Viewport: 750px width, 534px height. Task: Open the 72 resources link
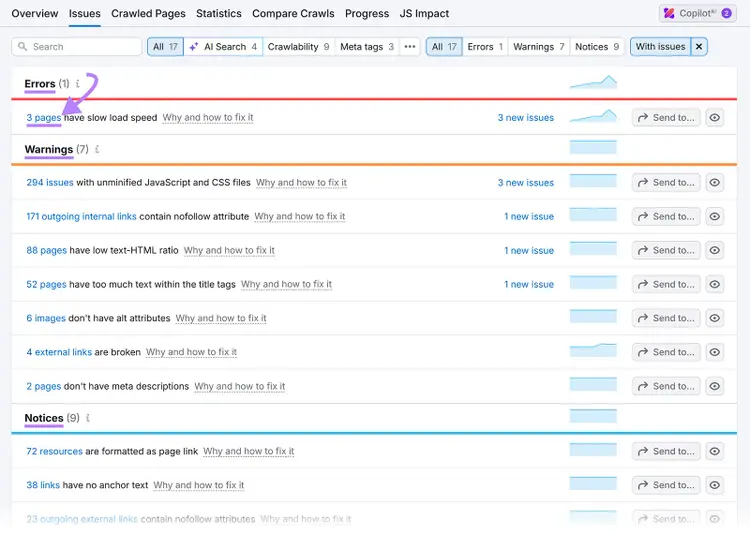tap(55, 451)
